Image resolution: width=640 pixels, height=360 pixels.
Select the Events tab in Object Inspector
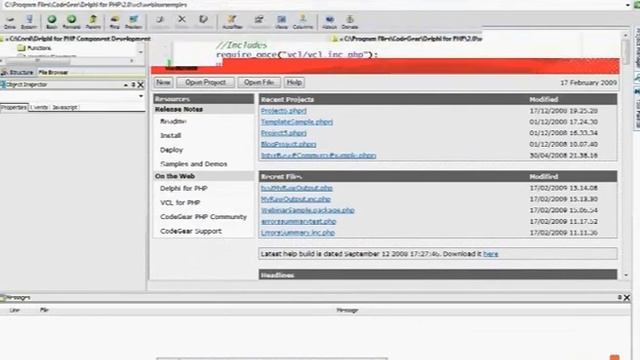pyautogui.click(x=40, y=107)
